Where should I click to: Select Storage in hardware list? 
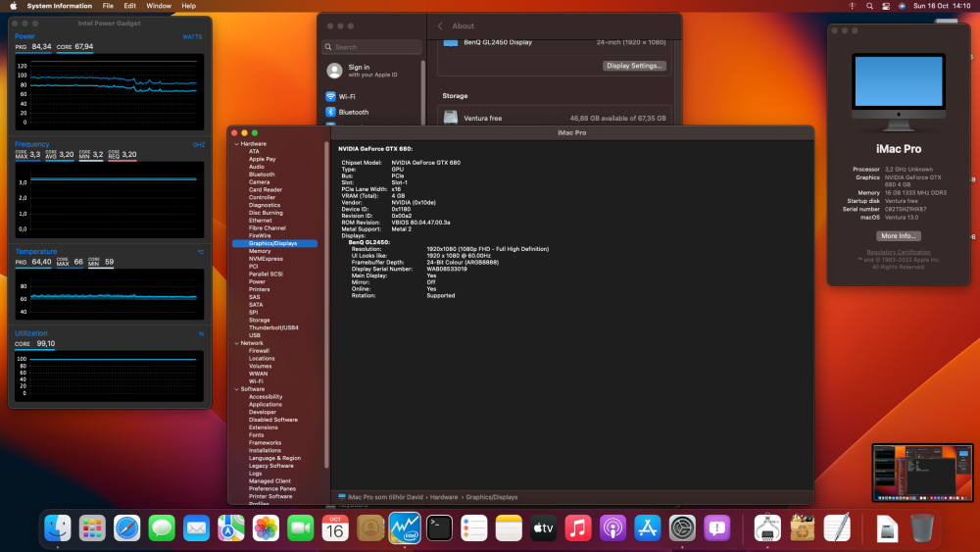(x=260, y=320)
